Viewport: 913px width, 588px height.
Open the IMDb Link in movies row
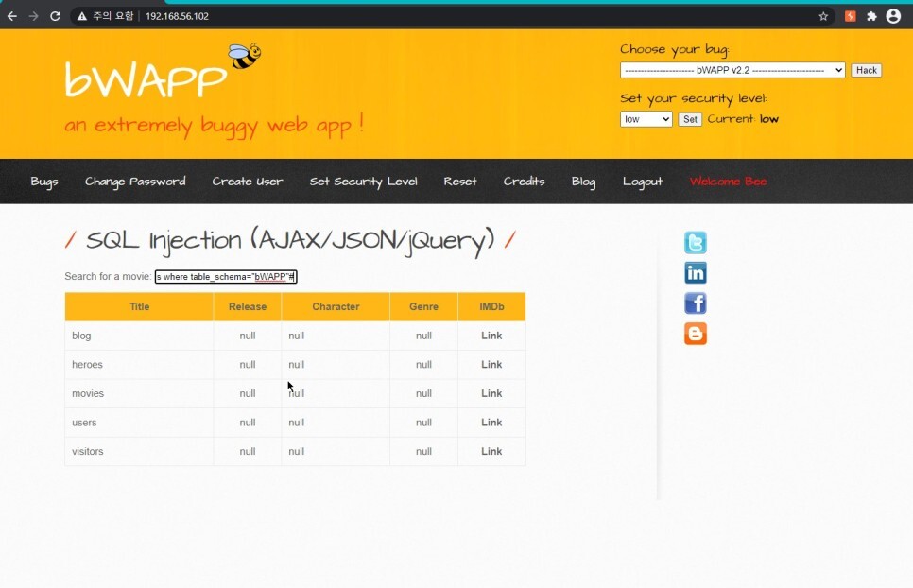[491, 393]
